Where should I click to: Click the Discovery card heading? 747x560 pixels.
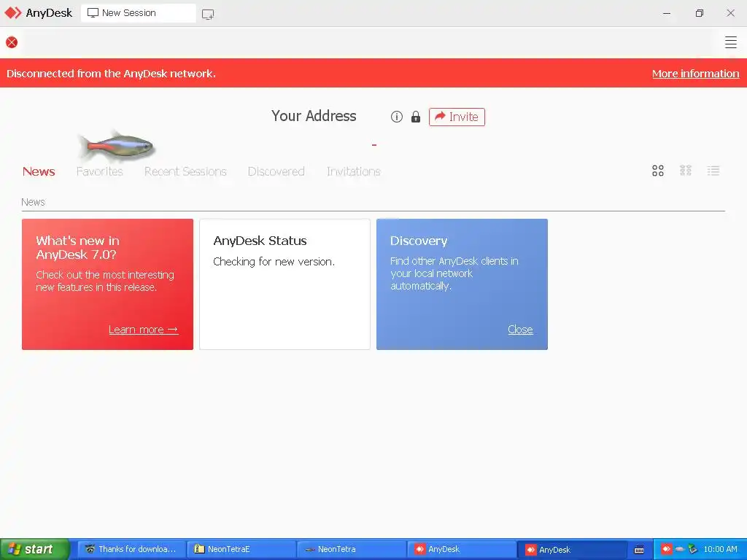tap(419, 241)
